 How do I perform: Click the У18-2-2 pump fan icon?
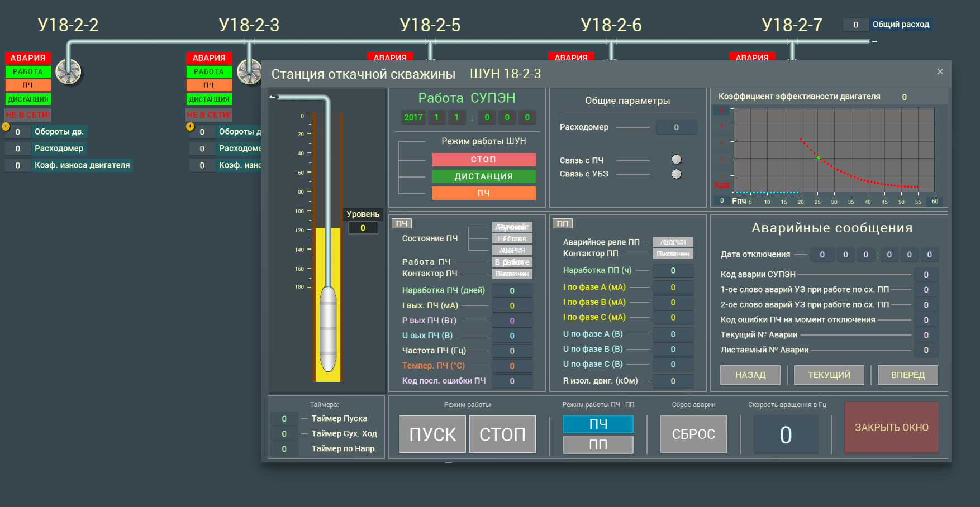69,71
